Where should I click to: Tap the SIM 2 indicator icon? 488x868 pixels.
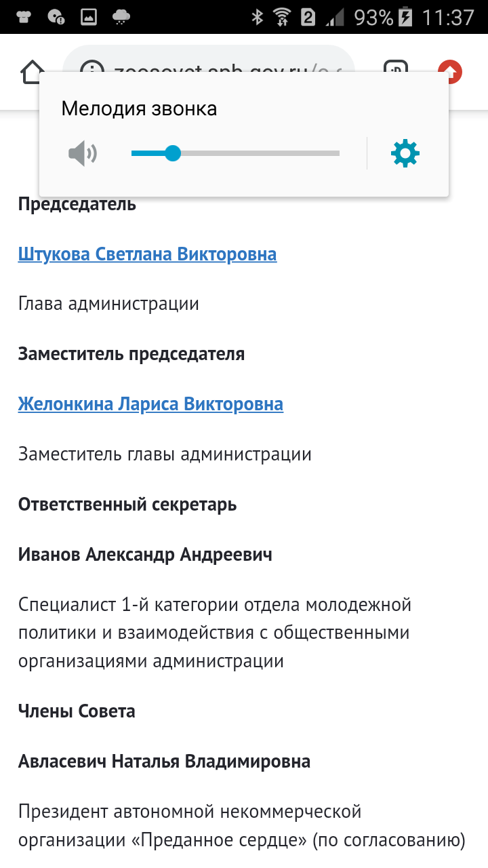click(x=308, y=17)
